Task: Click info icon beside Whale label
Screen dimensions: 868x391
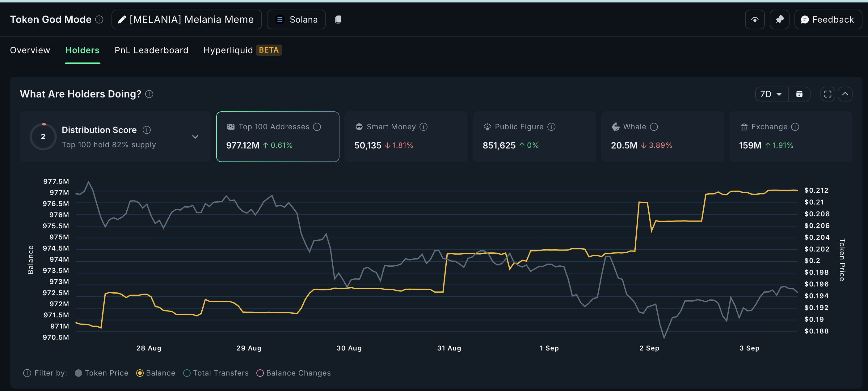Action: coord(654,127)
